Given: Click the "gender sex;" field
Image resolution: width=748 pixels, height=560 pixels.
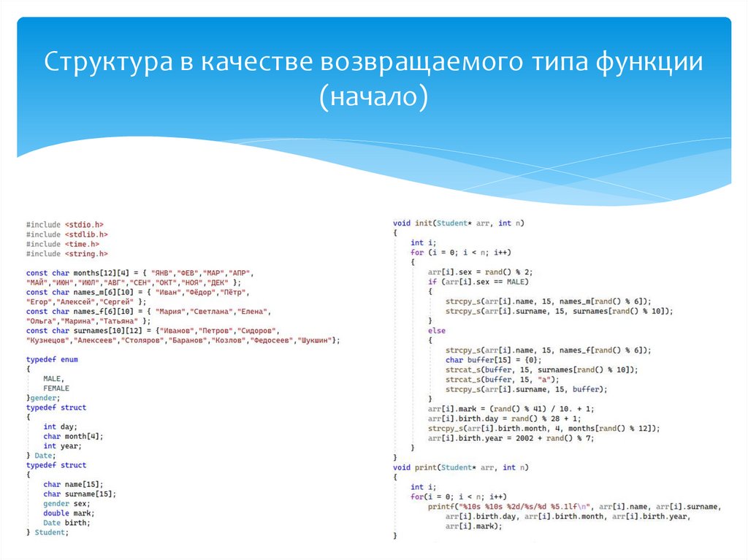Looking at the screenshot, I should coord(66,504).
